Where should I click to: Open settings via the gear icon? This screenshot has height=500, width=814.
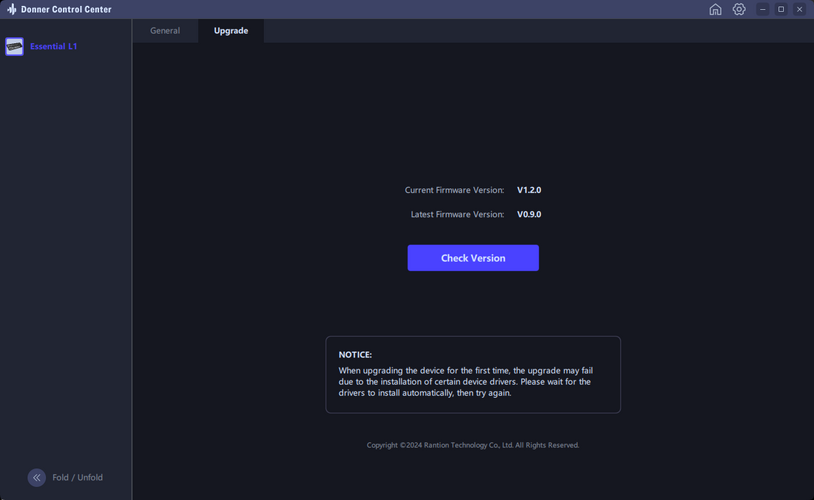[x=739, y=9]
